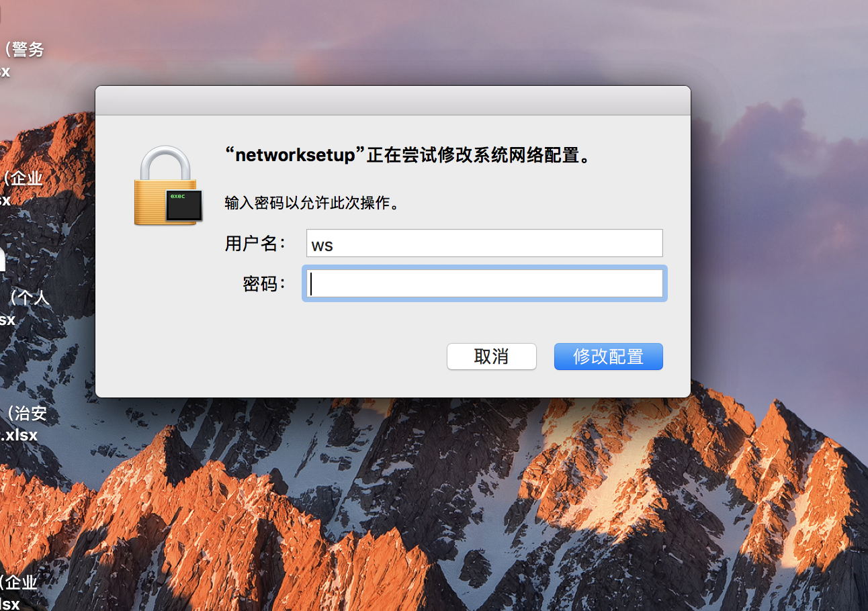
Task: Click the snowy mountain desktop wallpaper
Action: coord(430,510)
